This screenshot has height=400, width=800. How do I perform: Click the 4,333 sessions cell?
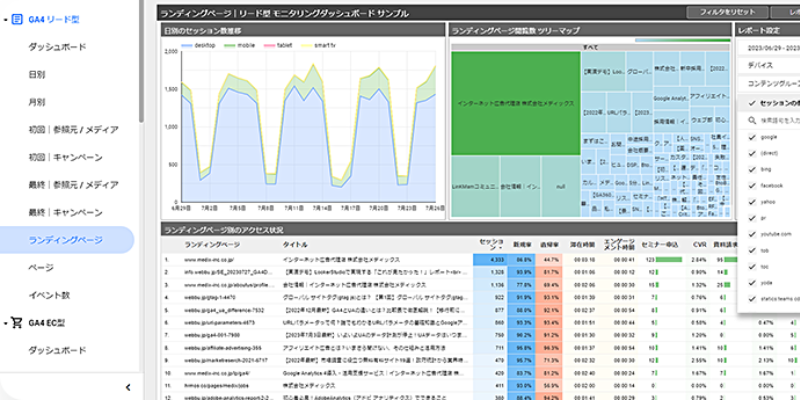click(x=491, y=260)
